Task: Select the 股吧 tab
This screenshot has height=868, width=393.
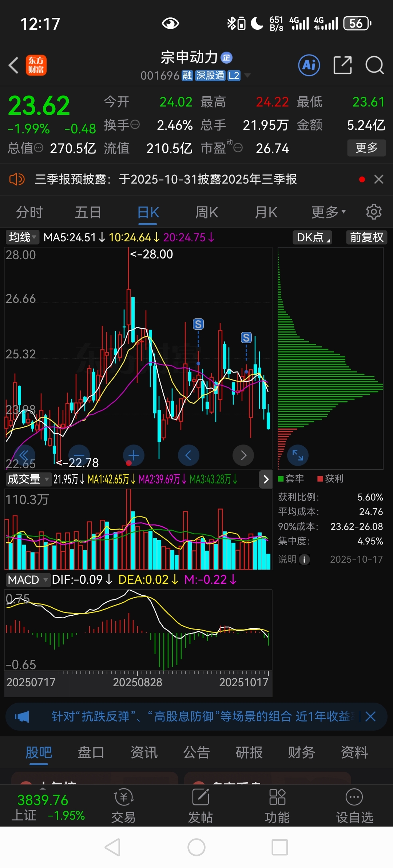Action: (x=39, y=752)
